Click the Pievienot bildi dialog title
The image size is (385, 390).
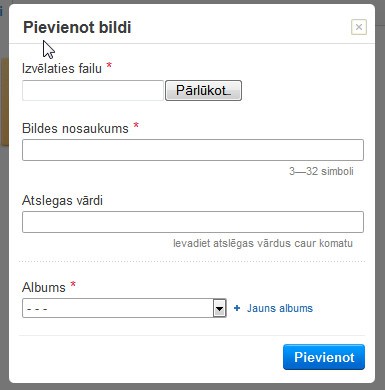pos(77,27)
